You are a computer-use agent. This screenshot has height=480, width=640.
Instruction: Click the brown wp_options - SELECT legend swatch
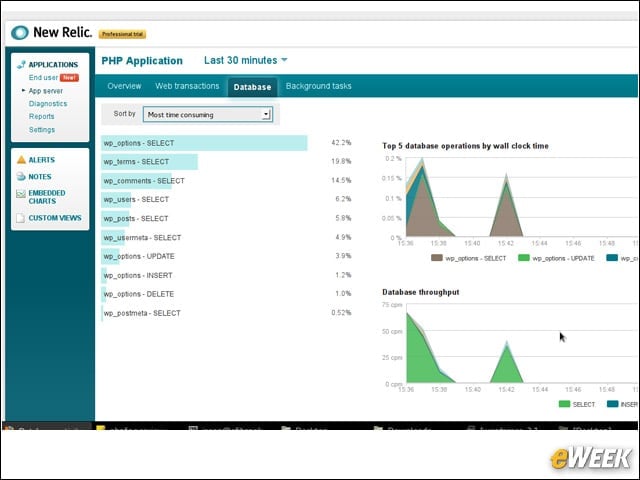click(x=437, y=258)
